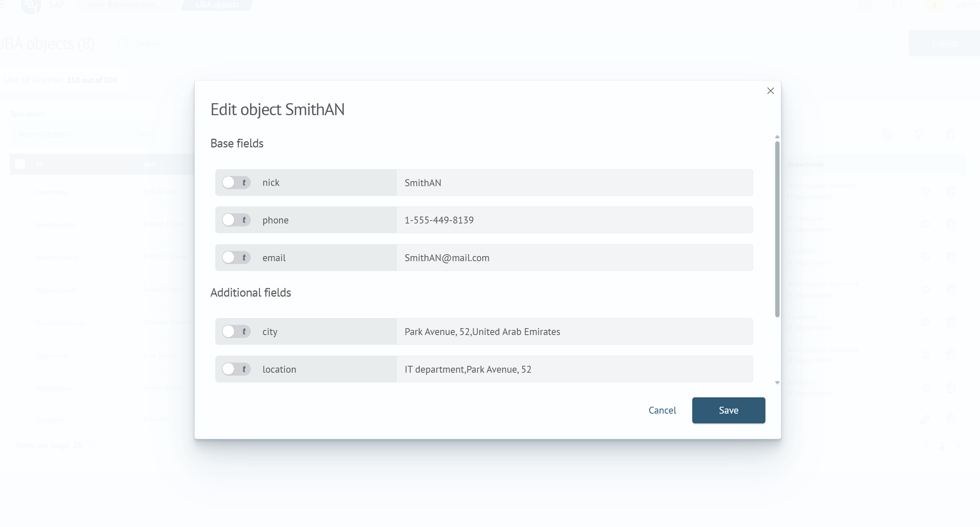Click the edit pencil icon for SmithAN row
The width and height of the screenshot is (980, 527).
tap(925, 419)
